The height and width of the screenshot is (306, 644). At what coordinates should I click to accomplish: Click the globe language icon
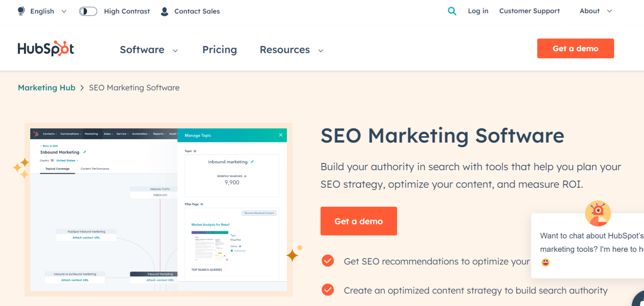pos(21,11)
